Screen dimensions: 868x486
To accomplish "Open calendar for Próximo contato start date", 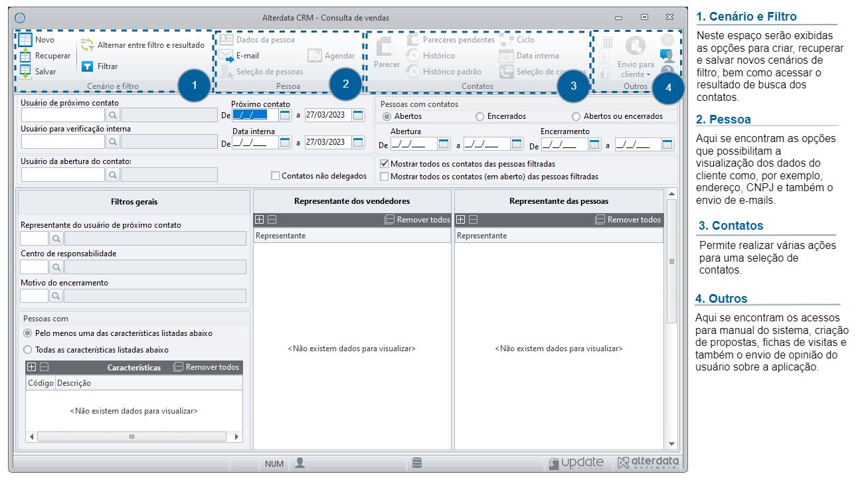I will 285,115.
